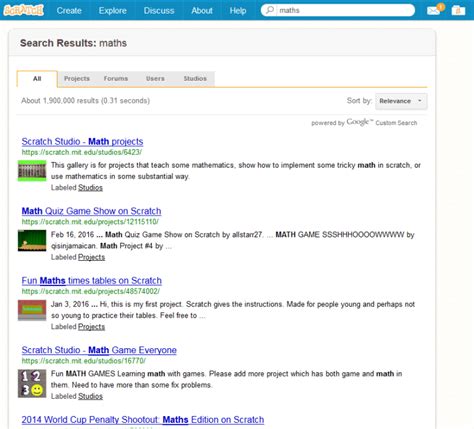Select the All results tab
The height and width of the screenshot is (429, 474).
(37, 79)
